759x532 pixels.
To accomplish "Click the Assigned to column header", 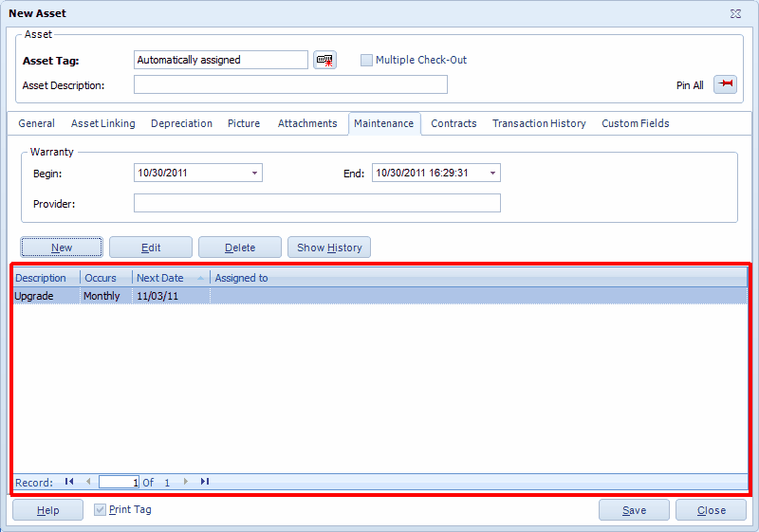I will click(x=479, y=278).
